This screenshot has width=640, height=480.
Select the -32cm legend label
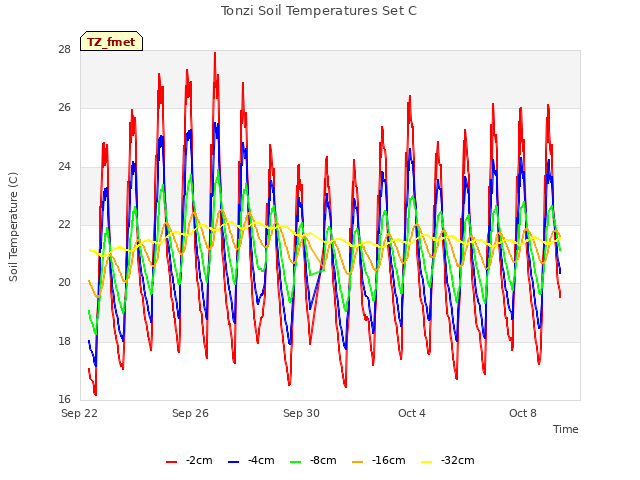[457, 460]
